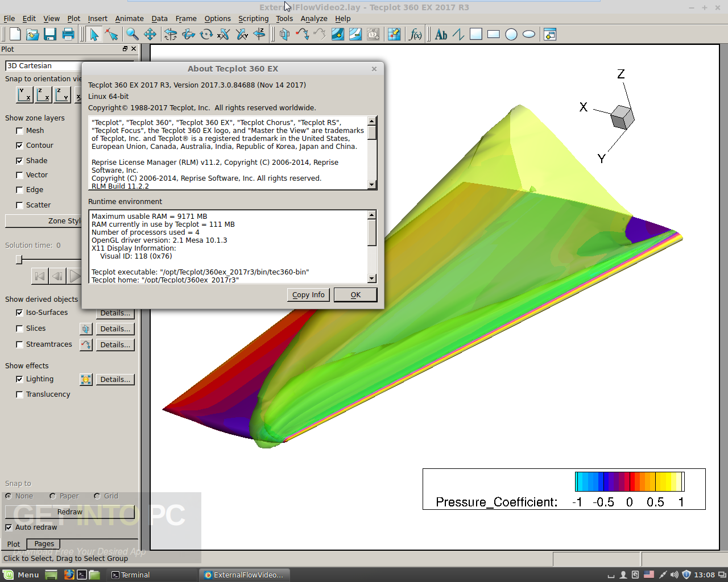This screenshot has width=728, height=582.
Task: Select the Z-axis rotate tool
Action: tap(259, 34)
